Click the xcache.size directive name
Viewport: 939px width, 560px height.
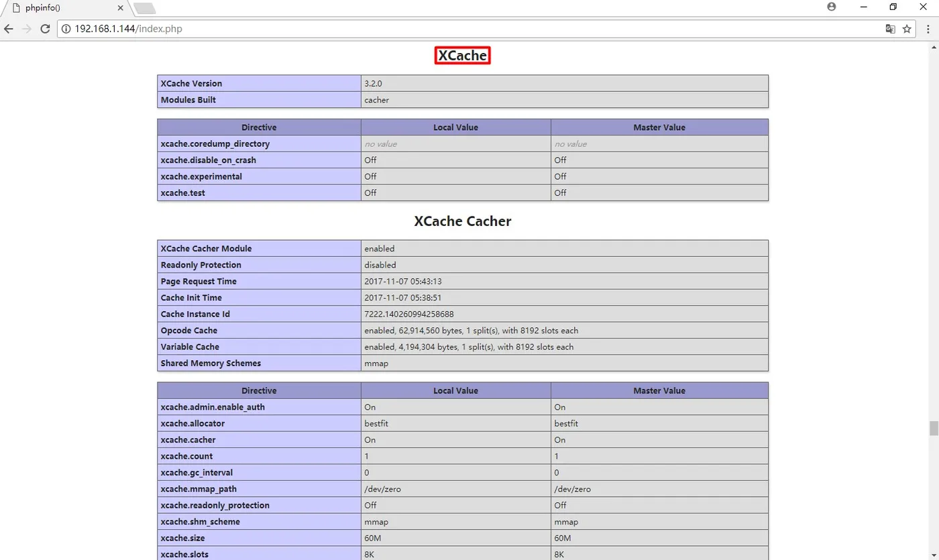click(182, 538)
